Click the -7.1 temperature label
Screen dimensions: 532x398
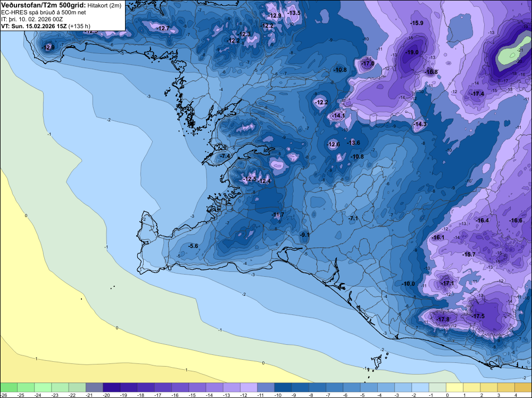(x=353, y=218)
